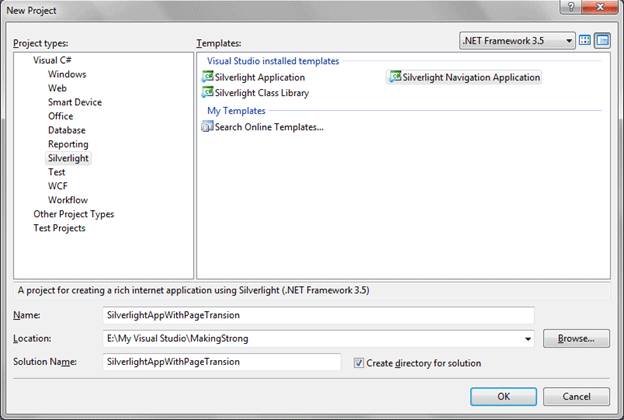
Task: Click the help question mark button
Action: click(571, 7)
